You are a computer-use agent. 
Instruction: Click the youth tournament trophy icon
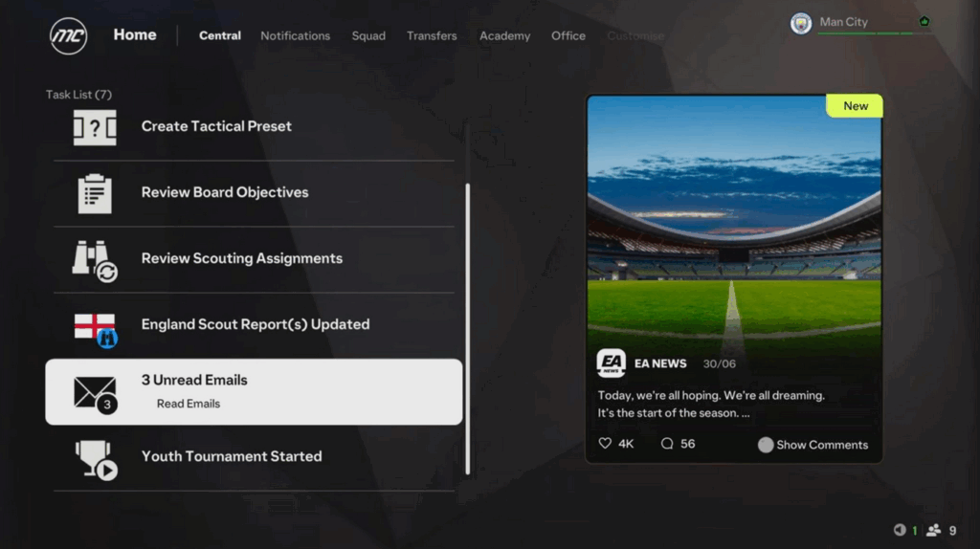click(96, 460)
